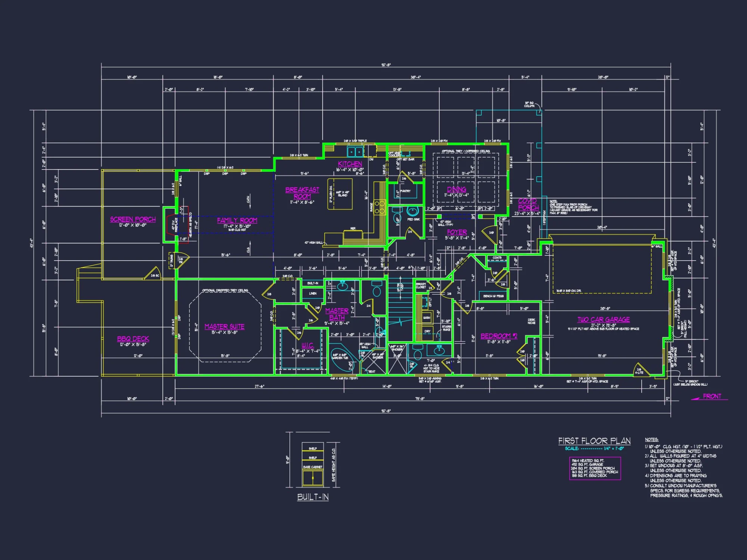Screen dimensions: 747x560
Task: Select the double sink symbol in the Kitchen
Action: (x=355, y=152)
